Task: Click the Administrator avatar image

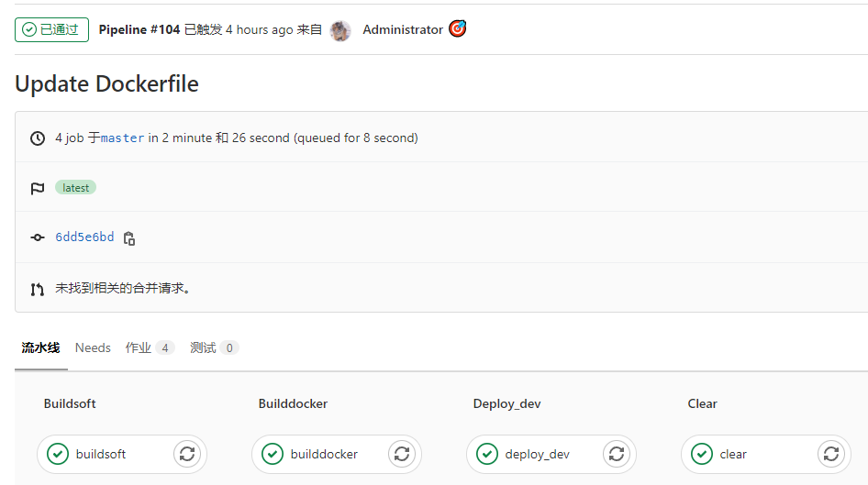Action: tap(340, 30)
